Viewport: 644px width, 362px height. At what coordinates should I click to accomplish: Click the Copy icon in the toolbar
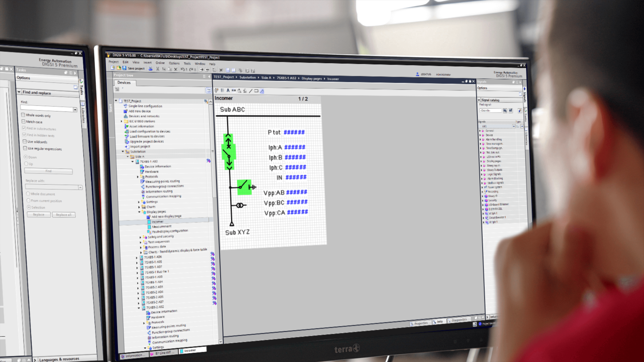164,69
